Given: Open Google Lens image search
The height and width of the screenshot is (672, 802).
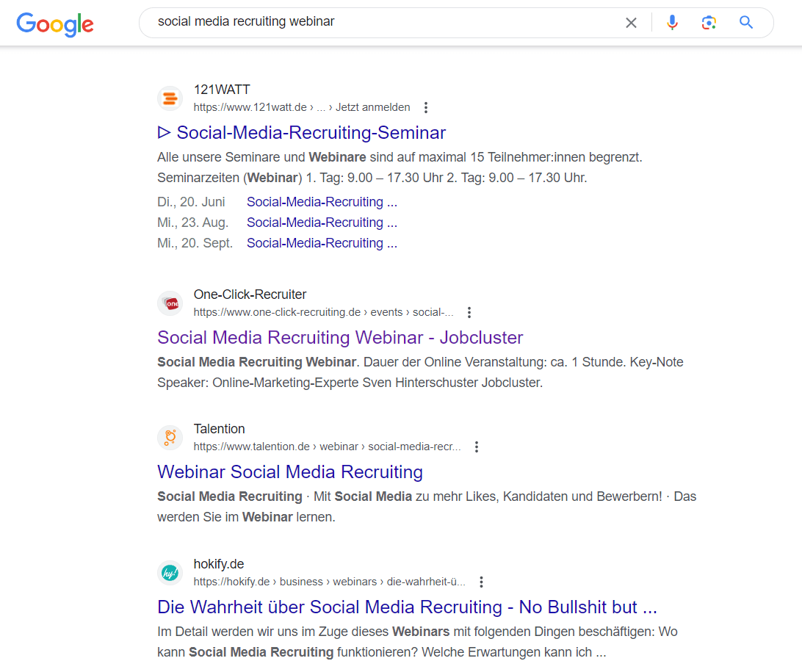Looking at the screenshot, I should coord(709,23).
